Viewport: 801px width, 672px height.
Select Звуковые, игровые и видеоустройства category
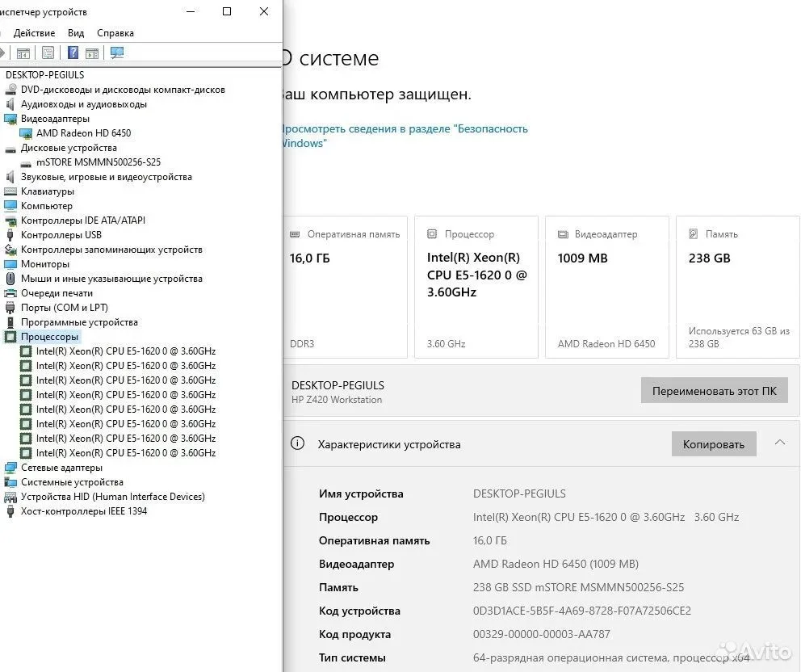(107, 177)
